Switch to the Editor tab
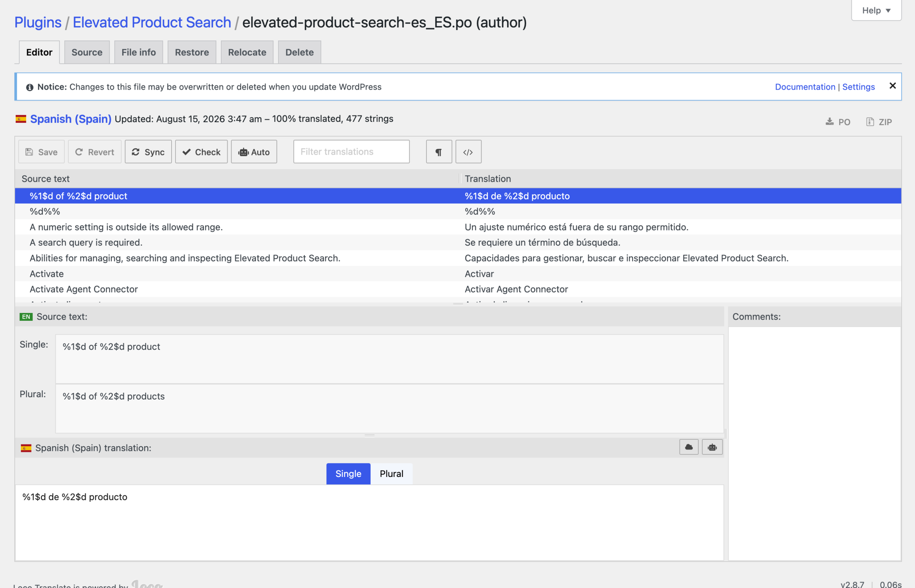The height and width of the screenshot is (588, 915). (39, 52)
